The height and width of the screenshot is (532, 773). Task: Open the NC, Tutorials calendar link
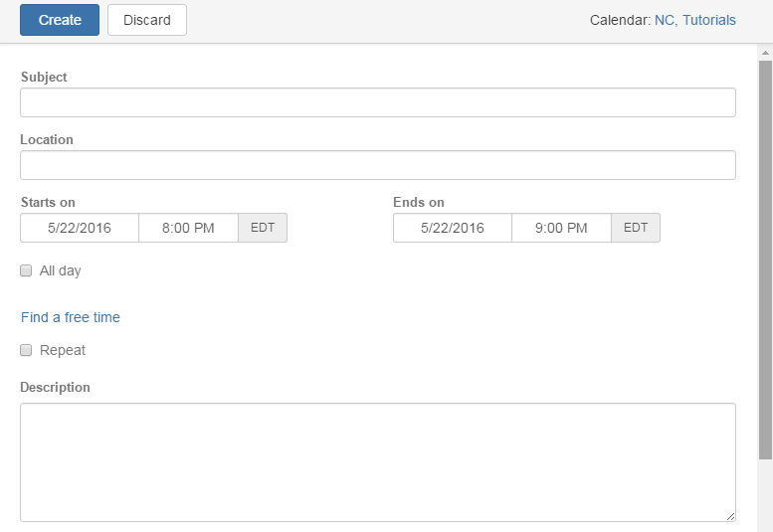pos(694,20)
